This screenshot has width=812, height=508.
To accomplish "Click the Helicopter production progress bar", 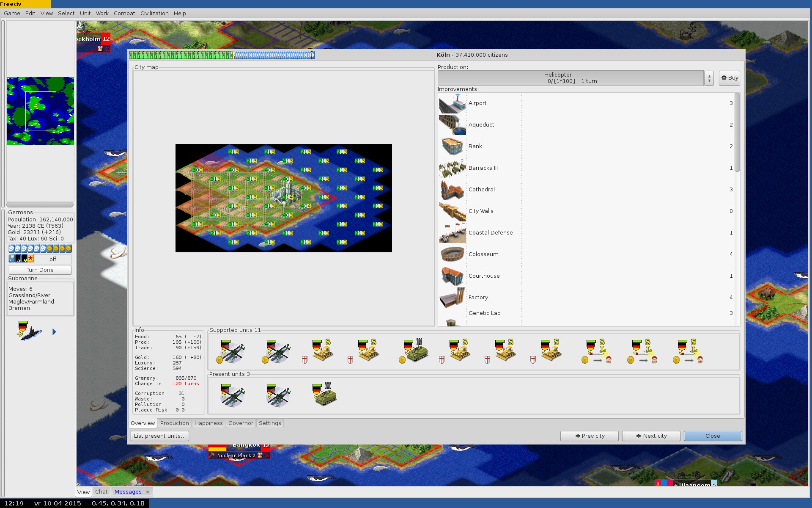I will [571, 78].
